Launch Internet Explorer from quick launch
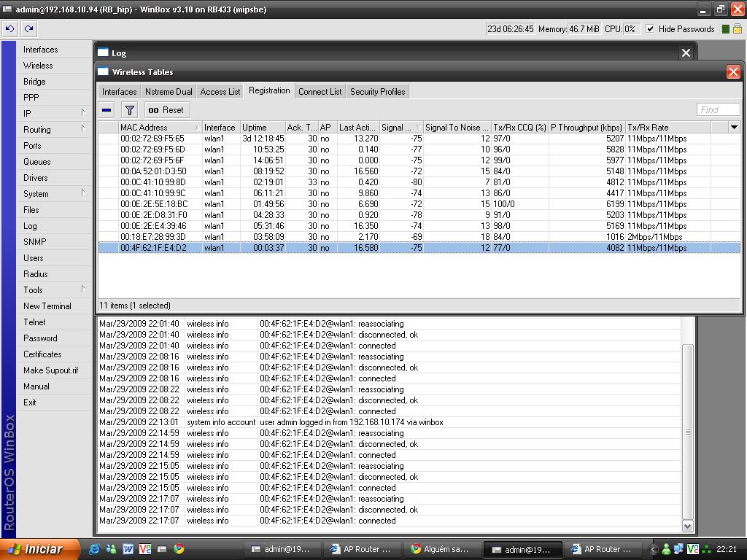Viewport: 747px width, 560px height. pyautogui.click(x=94, y=549)
